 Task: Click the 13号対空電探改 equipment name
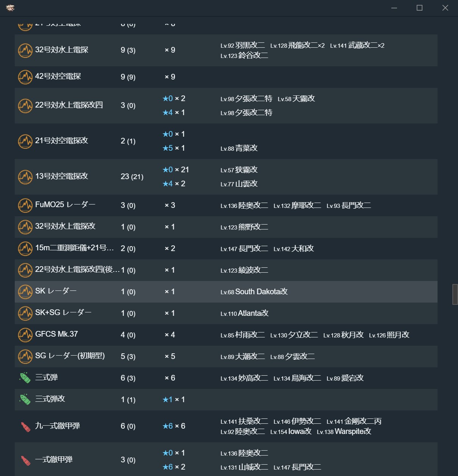point(62,176)
